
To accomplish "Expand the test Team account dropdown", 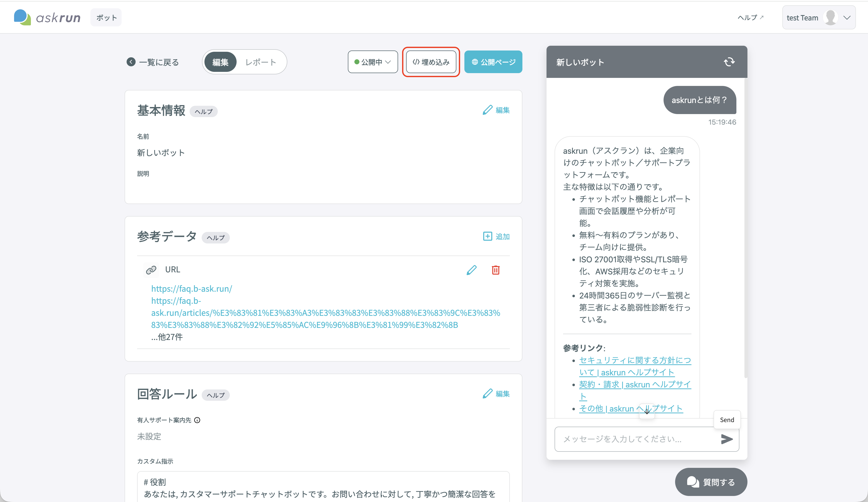I will click(819, 18).
